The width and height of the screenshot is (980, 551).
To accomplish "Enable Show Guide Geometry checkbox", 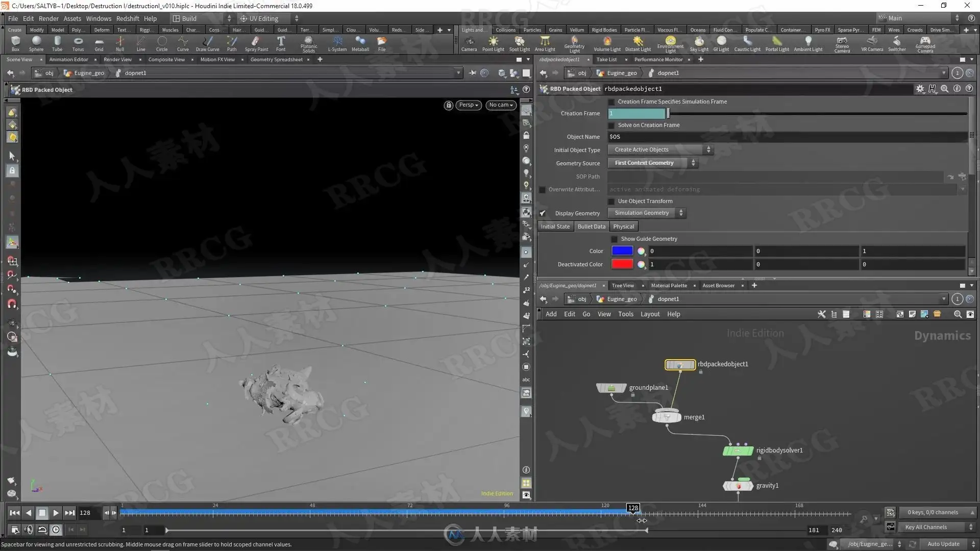I will pyautogui.click(x=615, y=239).
